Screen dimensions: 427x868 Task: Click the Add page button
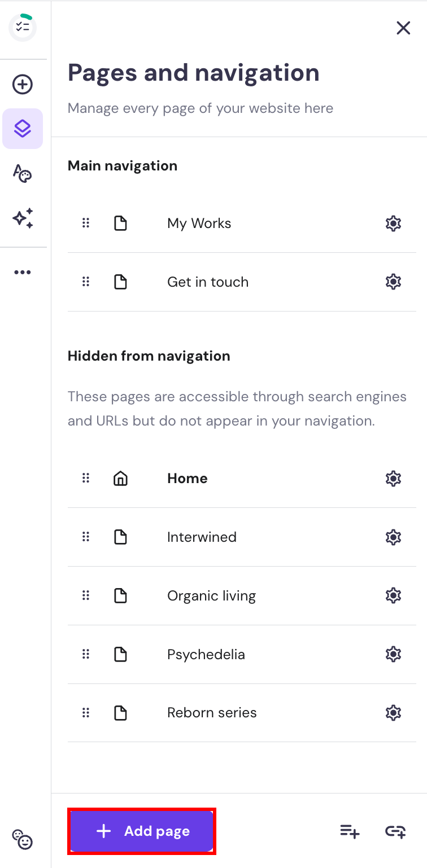142,831
